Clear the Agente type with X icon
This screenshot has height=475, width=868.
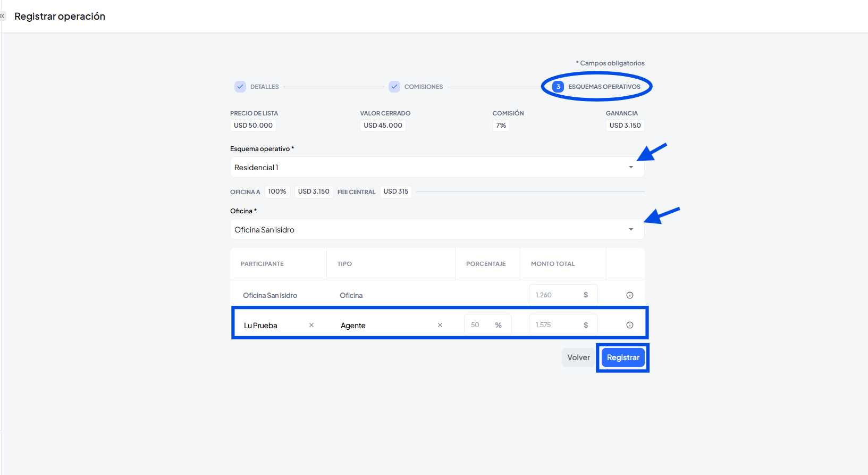click(x=440, y=325)
